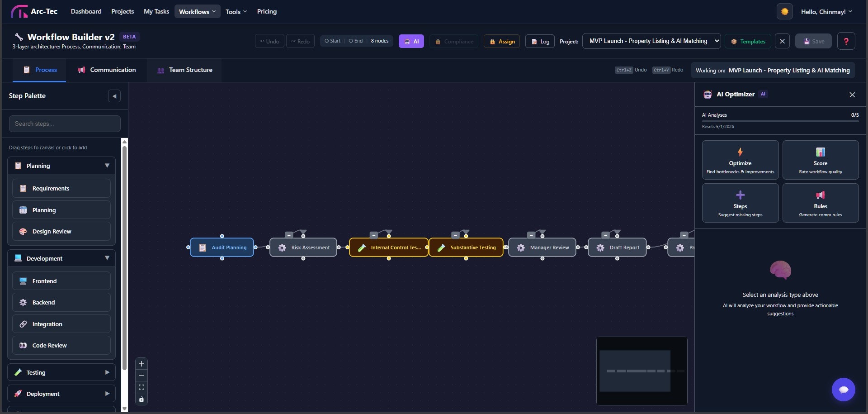Toggle the purple AI panel button
Viewport: 868px width, 414px height.
click(411, 41)
